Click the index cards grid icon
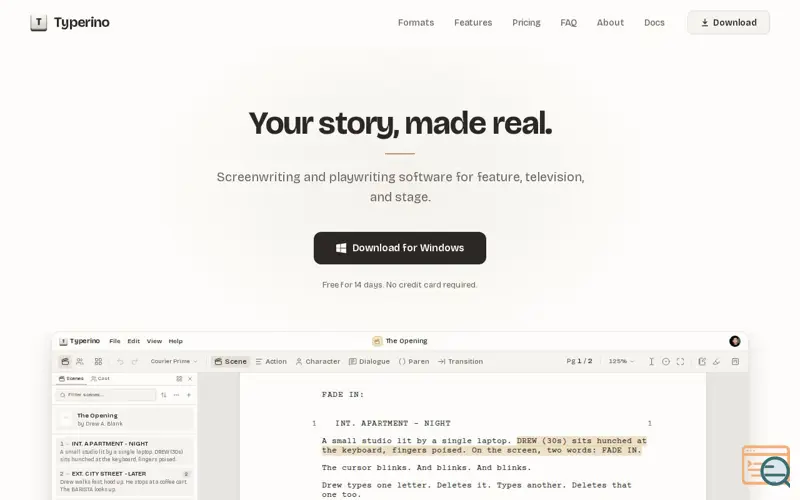800x500 pixels. [98, 361]
